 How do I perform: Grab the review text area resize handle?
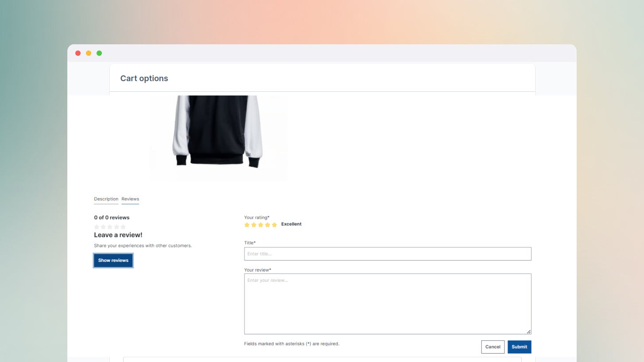point(528,331)
